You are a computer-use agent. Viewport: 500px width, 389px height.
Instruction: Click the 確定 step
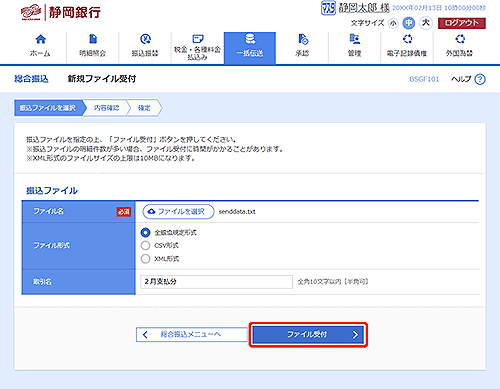(144, 108)
